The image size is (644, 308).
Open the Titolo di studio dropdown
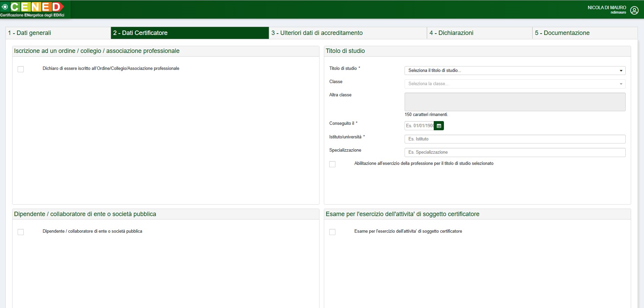pyautogui.click(x=515, y=71)
